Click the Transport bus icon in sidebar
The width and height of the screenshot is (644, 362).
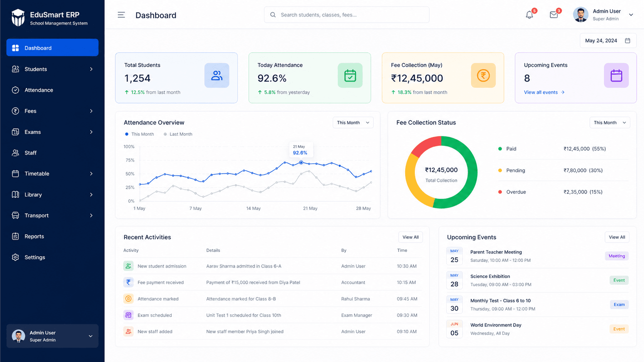coord(15,215)
